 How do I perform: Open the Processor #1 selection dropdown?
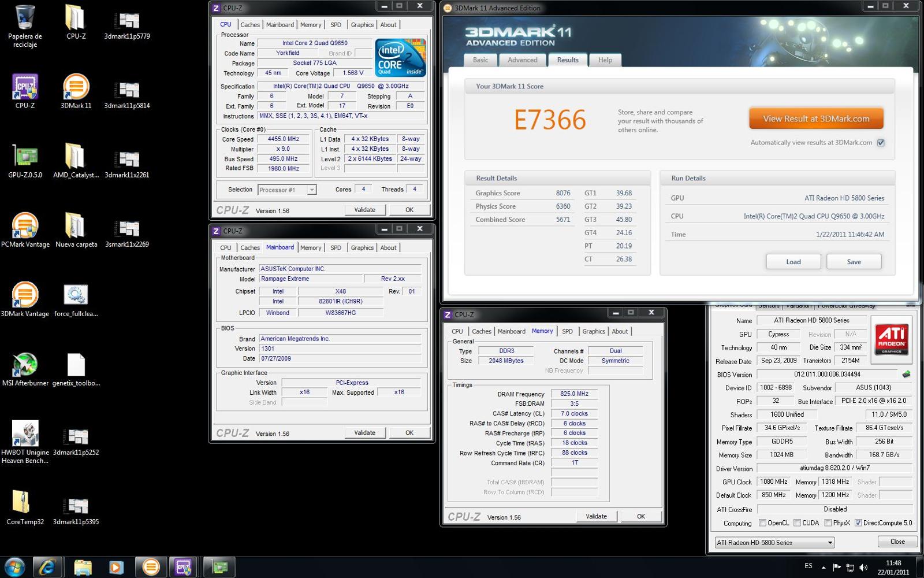[x=287, y=190]
